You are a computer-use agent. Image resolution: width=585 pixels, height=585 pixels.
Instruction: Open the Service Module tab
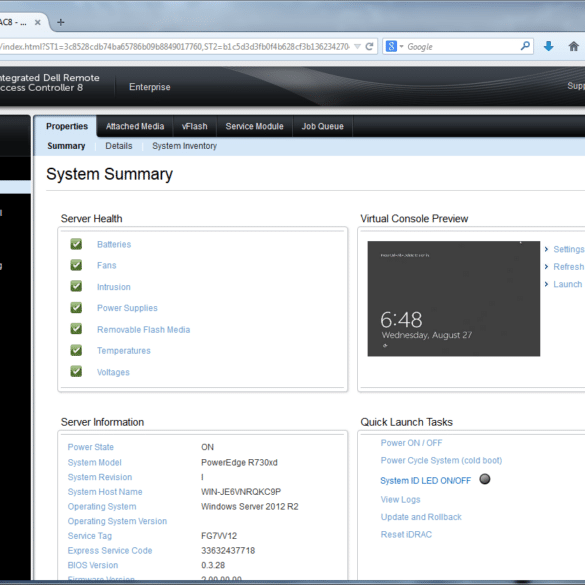pos(254,126)
